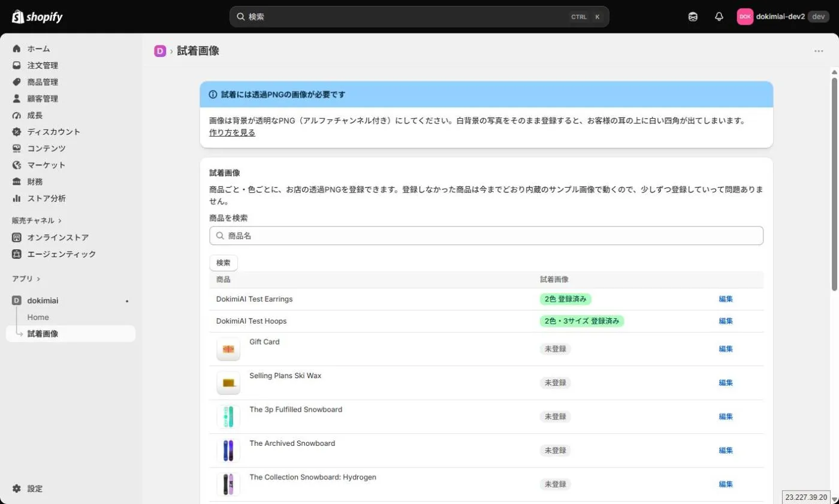Click the dokimiai app icon in sidebar

coord(17,301)
